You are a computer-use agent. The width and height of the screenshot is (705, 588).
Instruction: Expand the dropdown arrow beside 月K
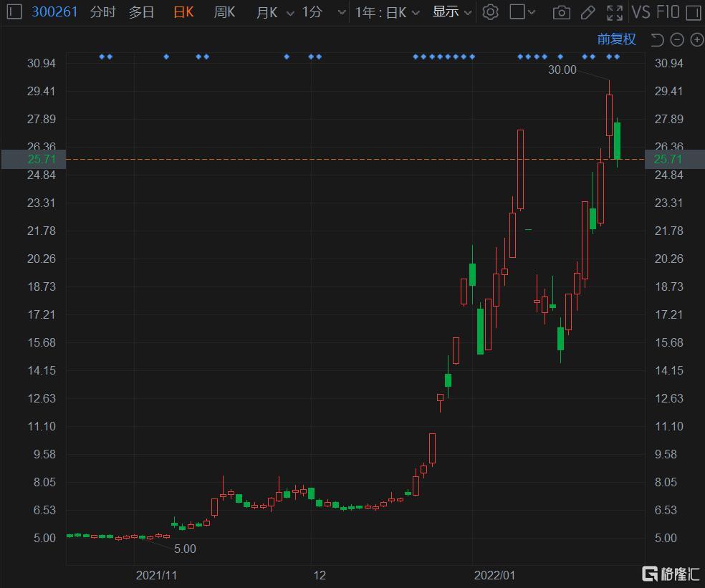(x=290, y=14)
